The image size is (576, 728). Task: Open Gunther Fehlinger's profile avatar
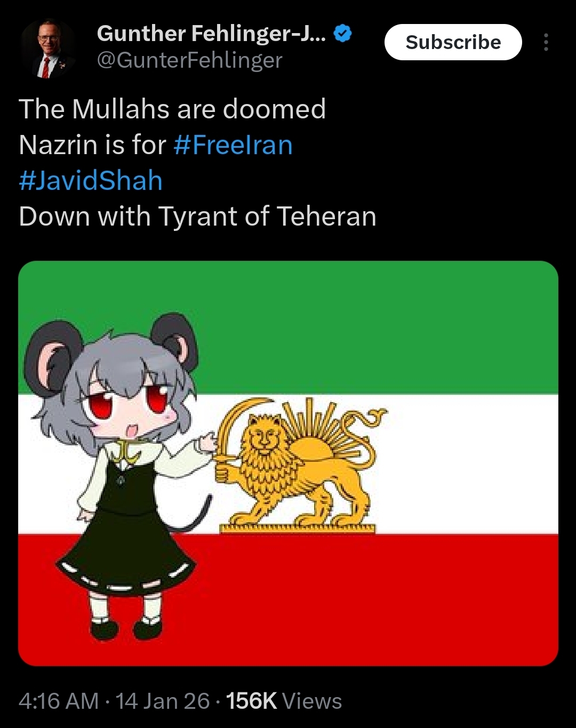[x=48, y=49]
